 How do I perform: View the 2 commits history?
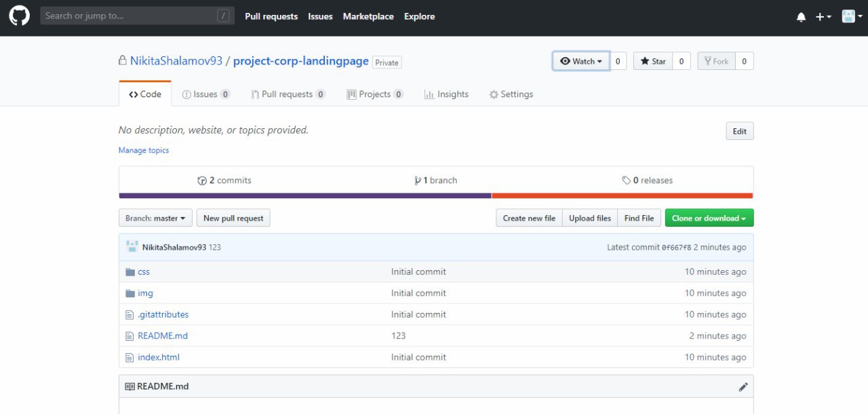coord(224,181)
